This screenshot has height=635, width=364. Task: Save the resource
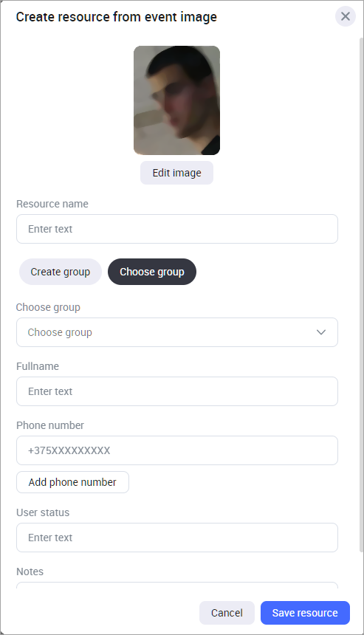point(305,613)
